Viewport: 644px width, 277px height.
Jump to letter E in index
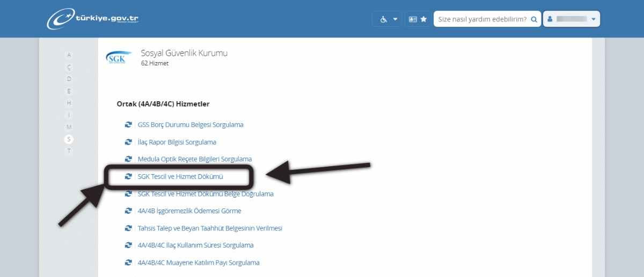[x=69, y=91]
